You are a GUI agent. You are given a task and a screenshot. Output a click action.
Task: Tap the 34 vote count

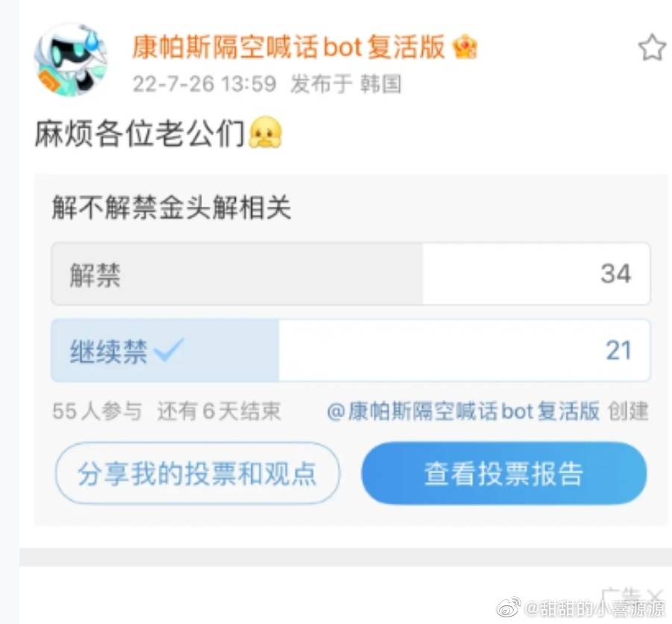[x=615, y=274]
